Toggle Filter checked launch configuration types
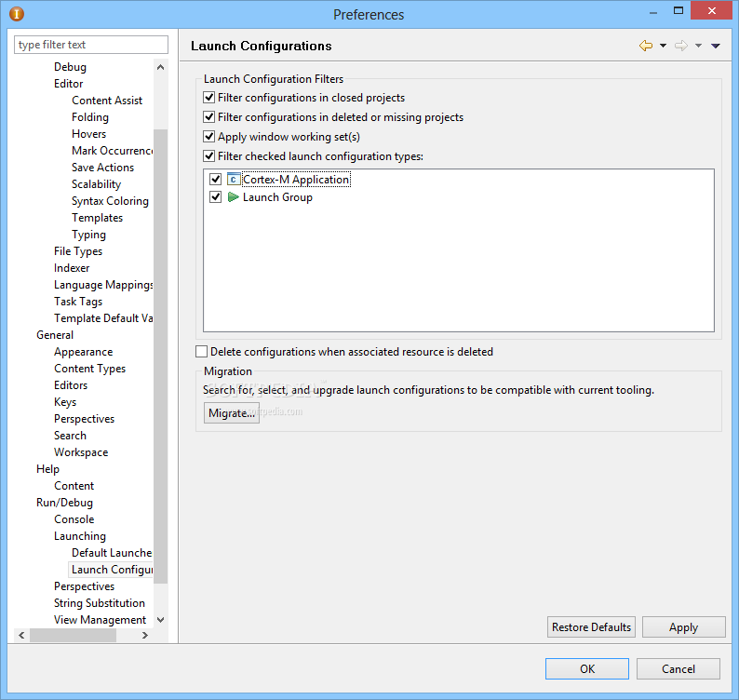The width and height of the screenshot is (739, 700). (x=208, y=156)
